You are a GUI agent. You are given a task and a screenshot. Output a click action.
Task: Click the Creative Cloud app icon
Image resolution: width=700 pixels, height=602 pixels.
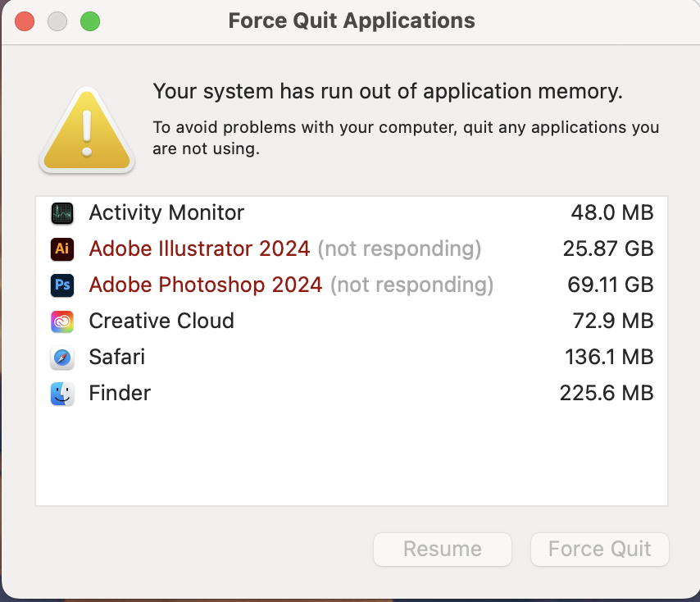click(61, 322)
